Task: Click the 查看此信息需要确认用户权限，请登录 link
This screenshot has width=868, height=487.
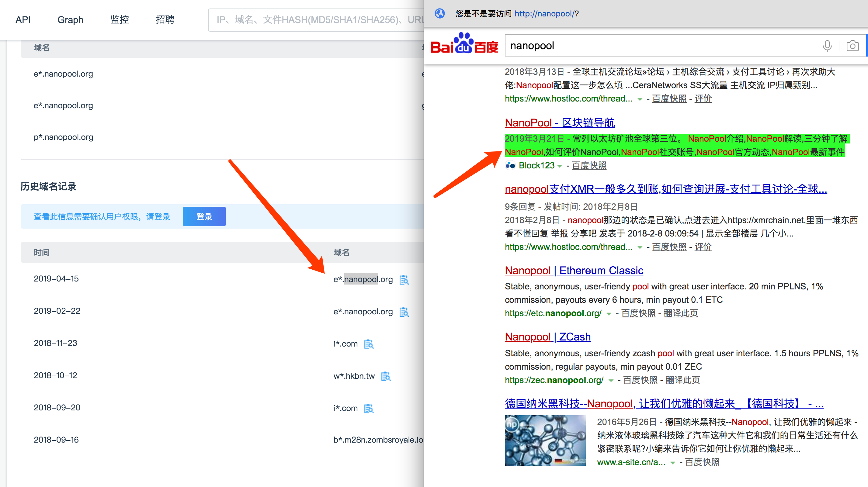Action: coord(102,216)
